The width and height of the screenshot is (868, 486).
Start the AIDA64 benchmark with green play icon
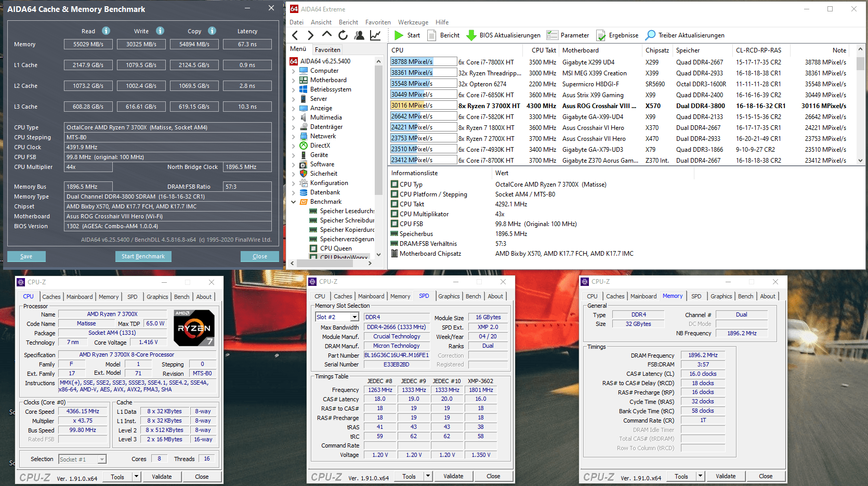point(399,35)
